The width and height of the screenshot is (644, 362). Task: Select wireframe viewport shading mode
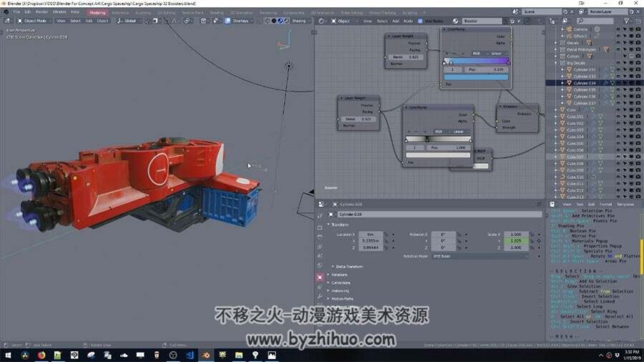coord(268,21)
